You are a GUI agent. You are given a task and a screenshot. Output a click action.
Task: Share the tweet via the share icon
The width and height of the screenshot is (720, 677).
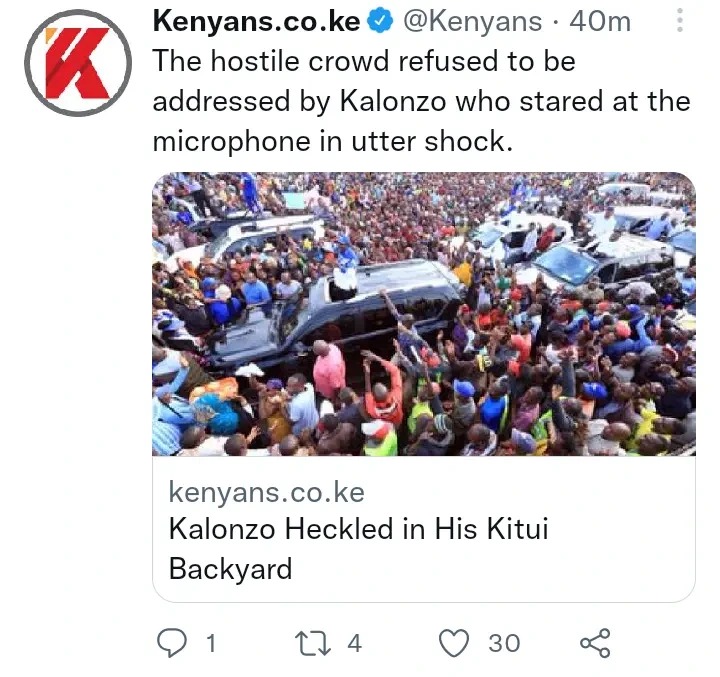[596, 643]
